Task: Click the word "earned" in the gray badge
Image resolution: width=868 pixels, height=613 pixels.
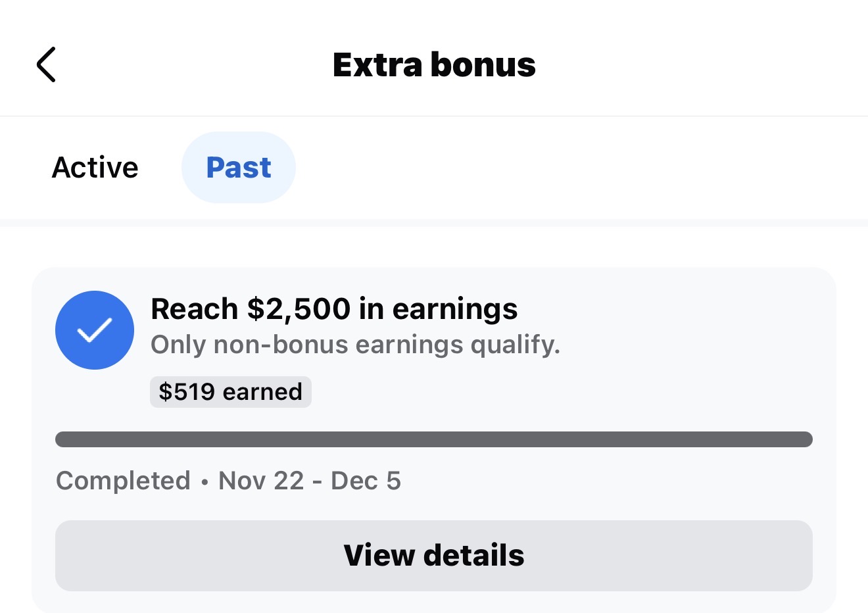Action: pyautogui.click(x=262, y=392)
